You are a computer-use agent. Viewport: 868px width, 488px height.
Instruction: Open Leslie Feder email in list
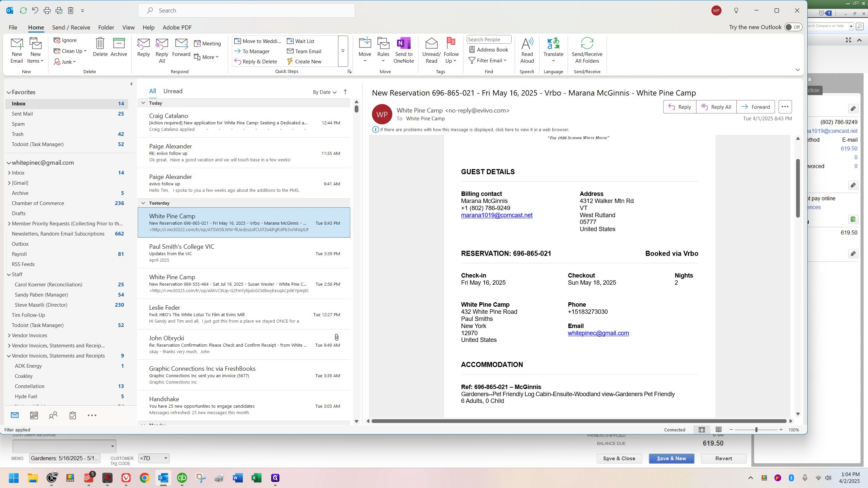(244, 314)
